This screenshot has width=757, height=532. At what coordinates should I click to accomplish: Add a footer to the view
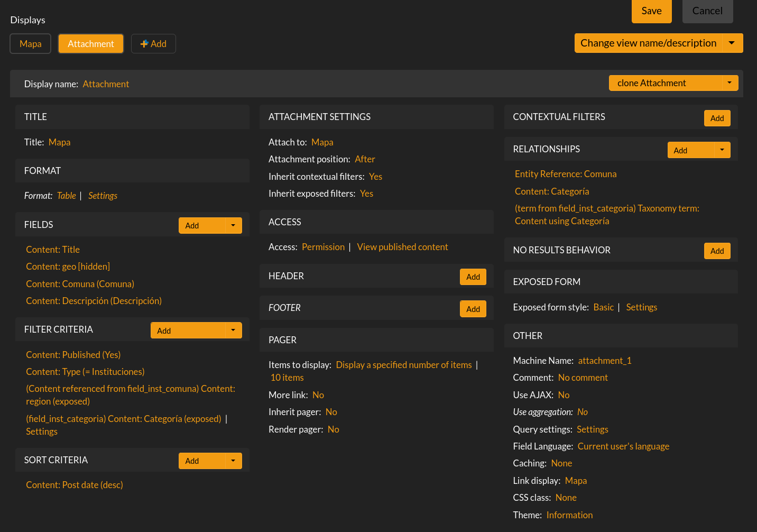(473, 309)
